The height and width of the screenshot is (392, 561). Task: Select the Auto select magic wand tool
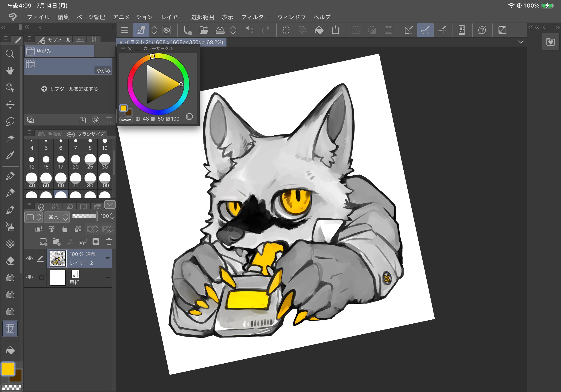10,138
